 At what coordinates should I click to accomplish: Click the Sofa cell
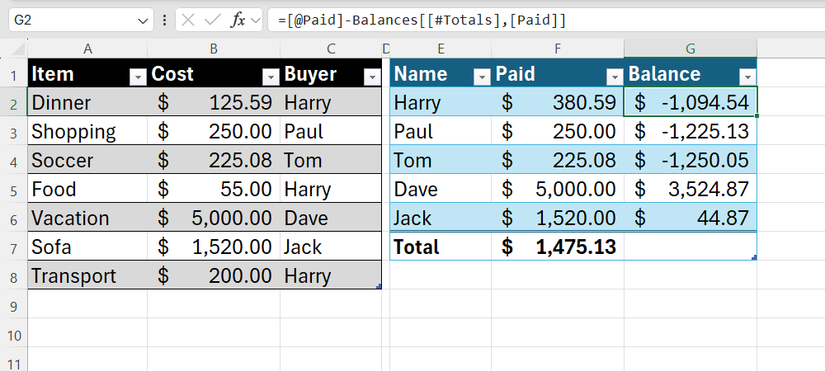(x=87, y=247)
